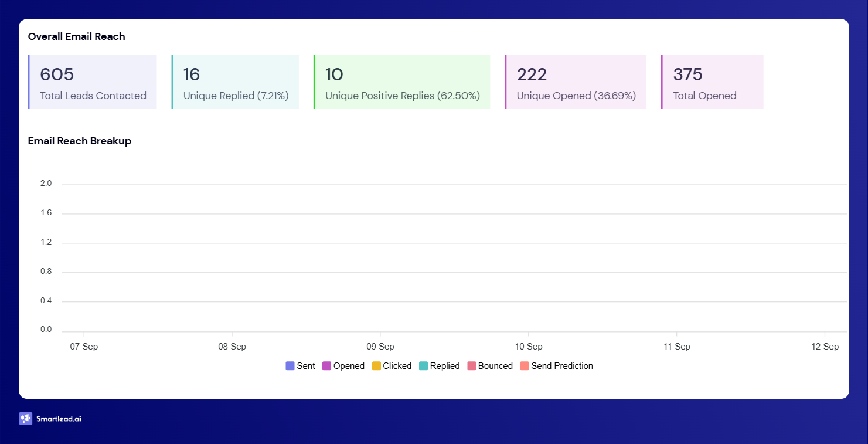Click the 09 Sep axis tick
This screenshot has height=444, width=868.
380,347
